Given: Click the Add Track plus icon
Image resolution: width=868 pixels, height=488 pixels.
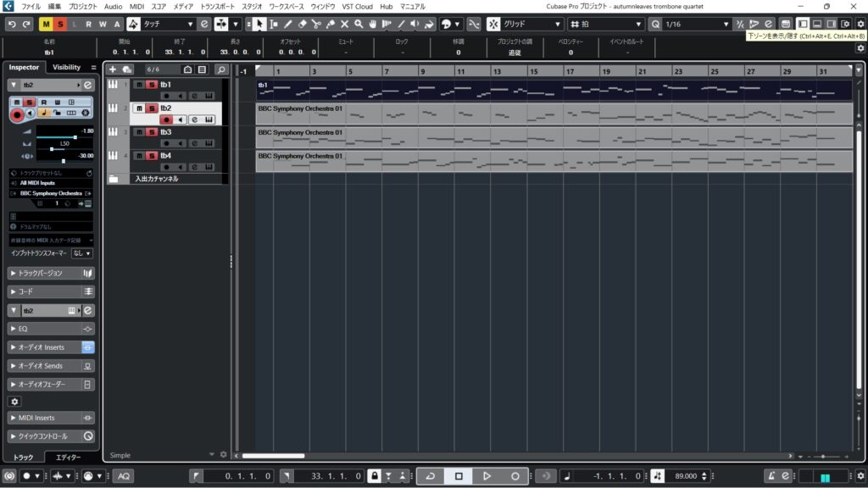Looking at the screenshot, I should point(113,69).
